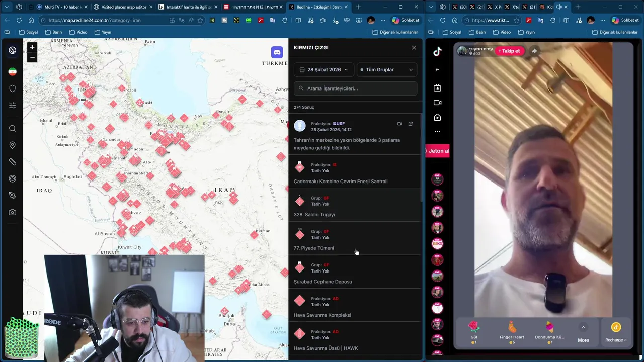Click the back arrow in TikTok sidebar
Image resolution: width=644 pixels, height=362 pixels.
[x=437, y=70]
